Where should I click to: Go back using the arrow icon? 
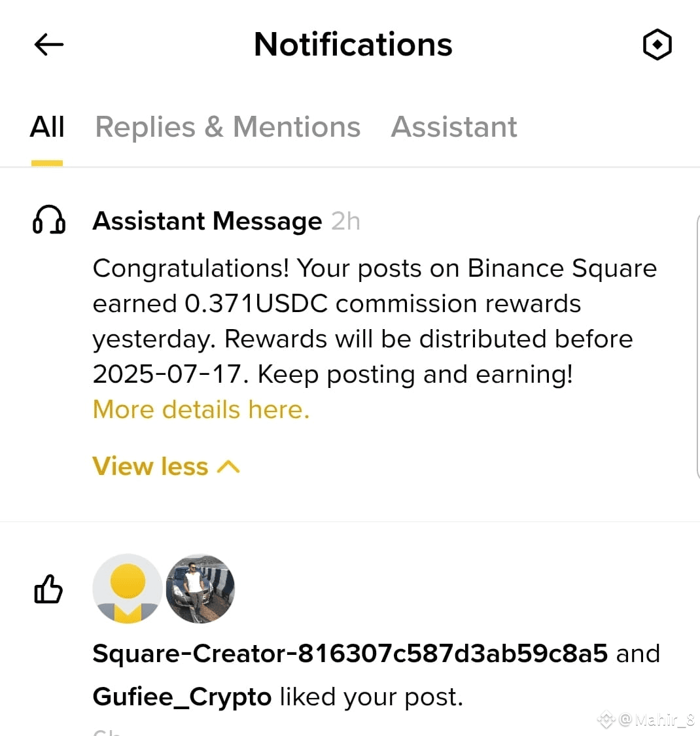(49, 44)
